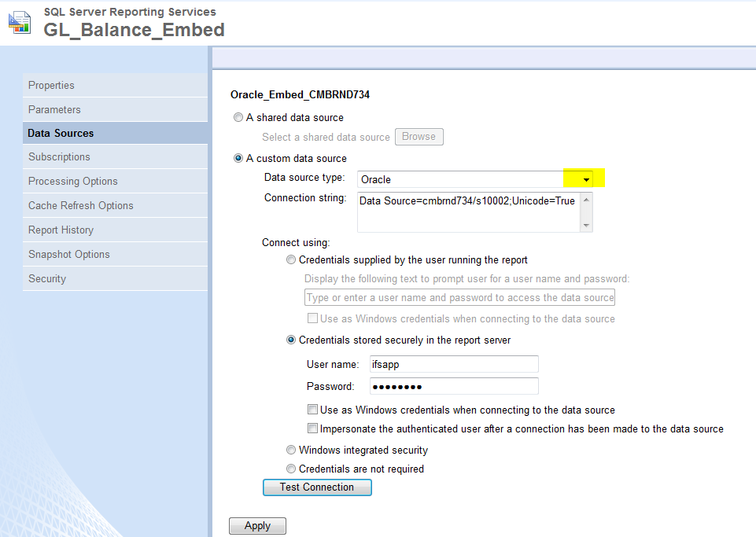Go to the Security settings page
This screenshot has height=537, width=756.
[x=46, y=278]
